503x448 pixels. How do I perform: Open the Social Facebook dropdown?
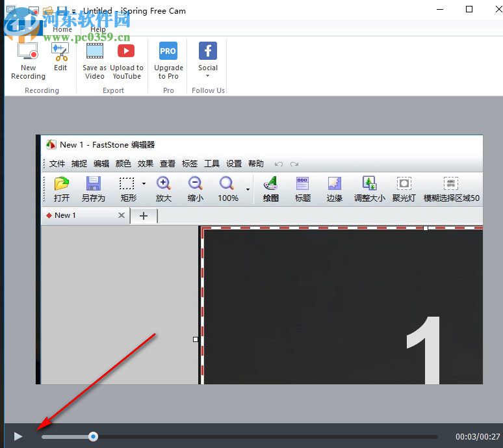pos(208,60)
